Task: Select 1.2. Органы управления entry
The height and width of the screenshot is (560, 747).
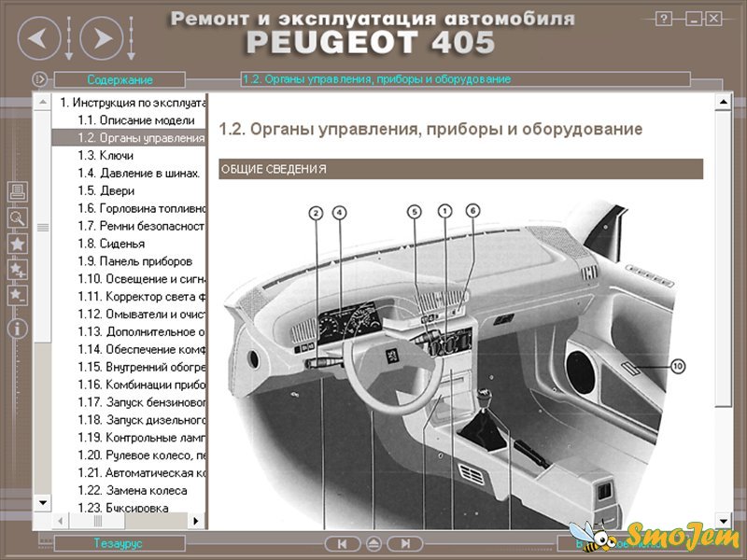Action: point(129,137)
